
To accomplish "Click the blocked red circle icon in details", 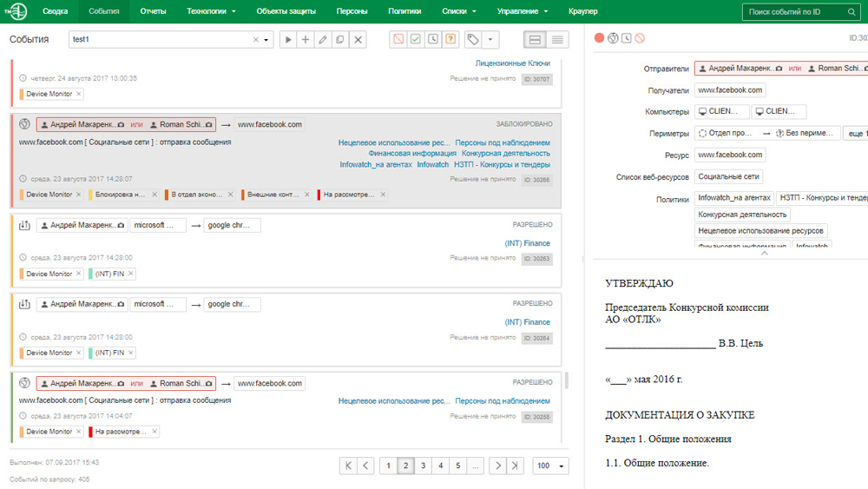I will [640, 37].
